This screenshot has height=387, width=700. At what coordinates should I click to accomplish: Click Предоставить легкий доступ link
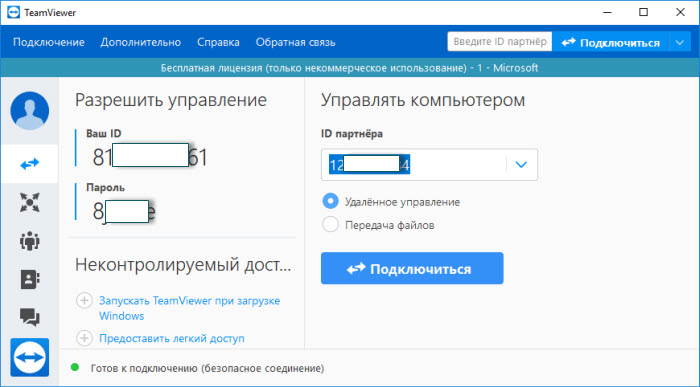pos(172,338)
